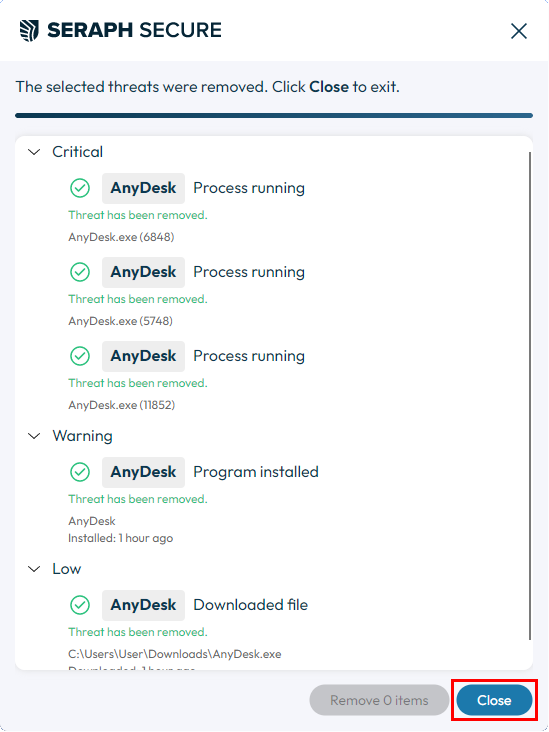Select AnyDesk tag above AnyDesk.exe (11852)
This screenshot has height=732, width=549.
[143, 356]
